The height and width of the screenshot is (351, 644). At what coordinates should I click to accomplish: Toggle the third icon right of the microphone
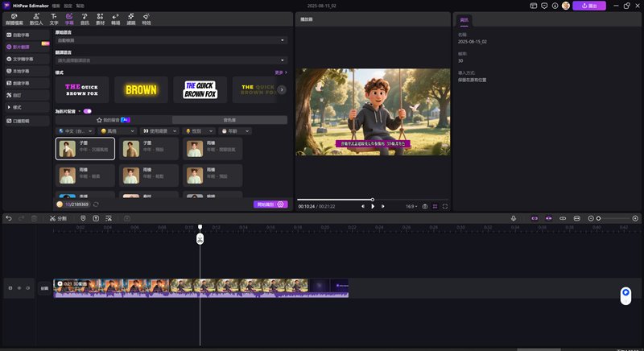(563, 218)
